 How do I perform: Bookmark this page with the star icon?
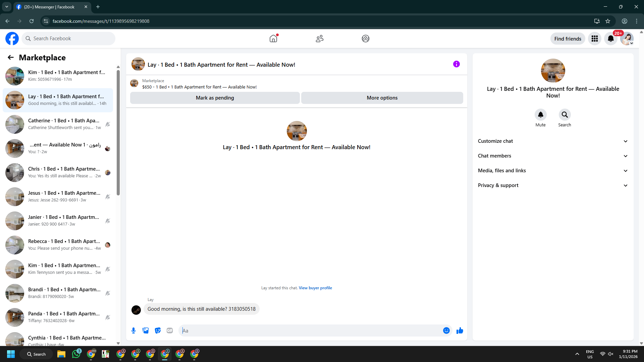(x=608, y=21)
